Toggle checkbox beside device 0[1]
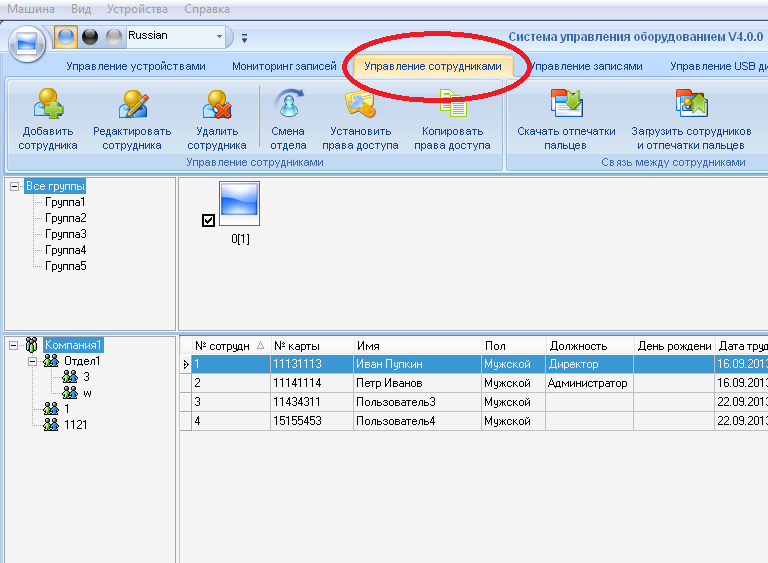 pyautogui.click(x=208, y=220)
